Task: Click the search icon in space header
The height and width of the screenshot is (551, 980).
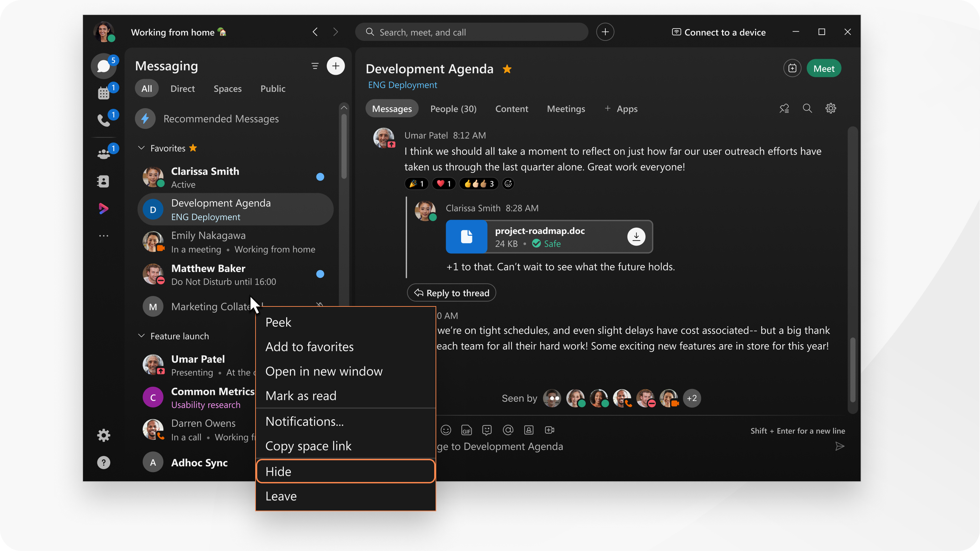Action: coord(807,108)
